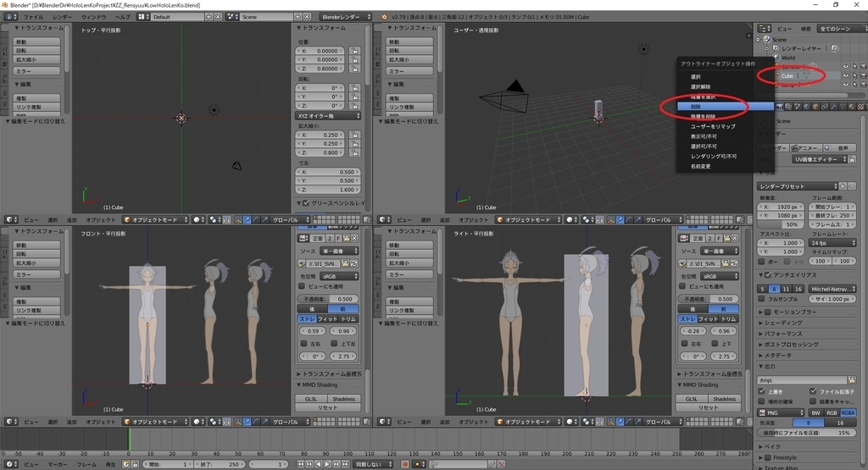Toggle visibility eye for the Cube object

click(845, 76)
